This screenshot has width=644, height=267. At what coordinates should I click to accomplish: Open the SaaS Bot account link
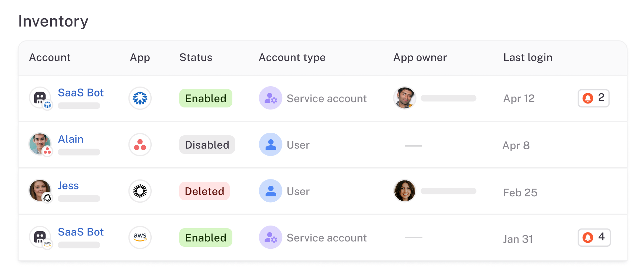pos(81,93)
